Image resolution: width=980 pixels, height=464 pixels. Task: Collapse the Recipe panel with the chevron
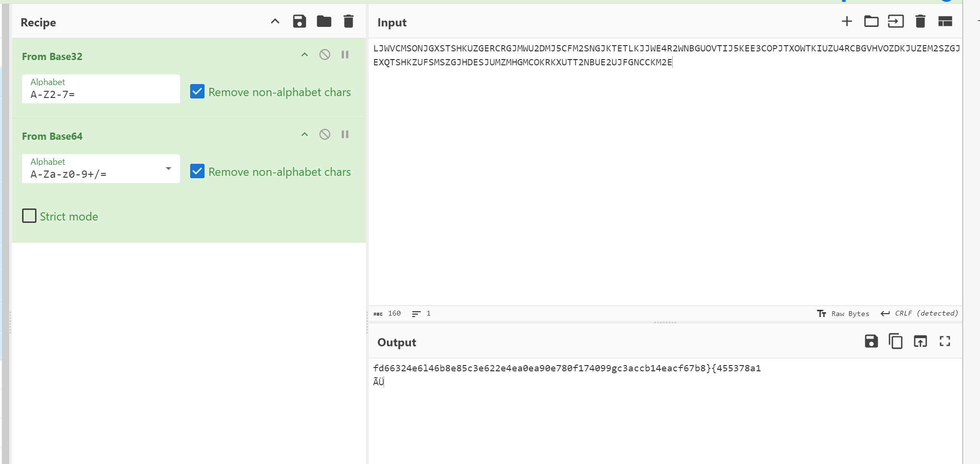pyautogui.click(x=275, y=22)
